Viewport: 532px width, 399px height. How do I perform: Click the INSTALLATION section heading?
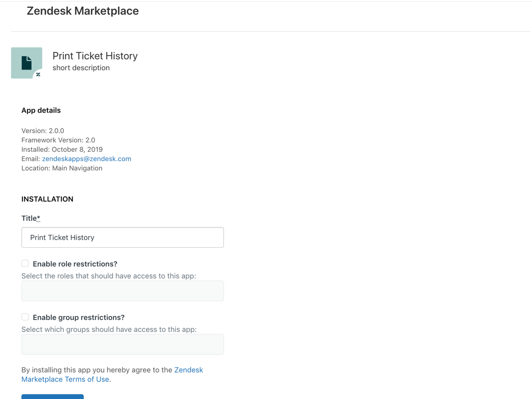(47, 199)
